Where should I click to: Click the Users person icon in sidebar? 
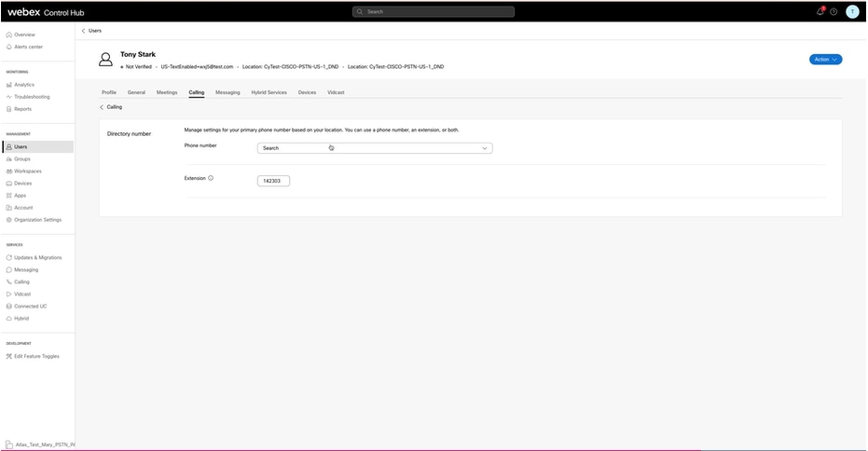tap(9, 146)
